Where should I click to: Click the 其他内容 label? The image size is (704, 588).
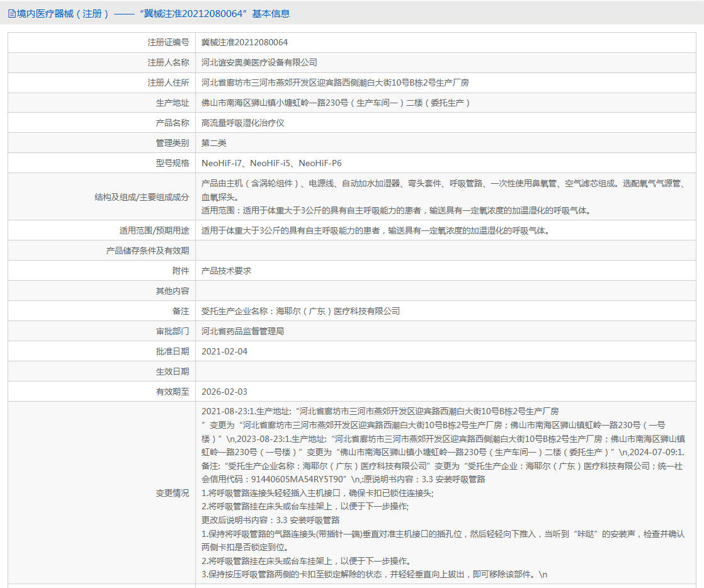[173, 291]
